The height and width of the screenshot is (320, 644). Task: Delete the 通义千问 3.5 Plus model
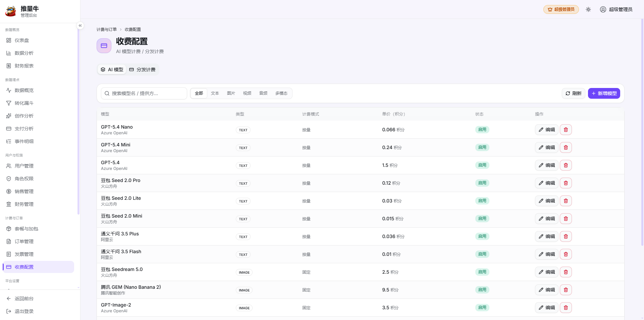click(x=566, y=236)
